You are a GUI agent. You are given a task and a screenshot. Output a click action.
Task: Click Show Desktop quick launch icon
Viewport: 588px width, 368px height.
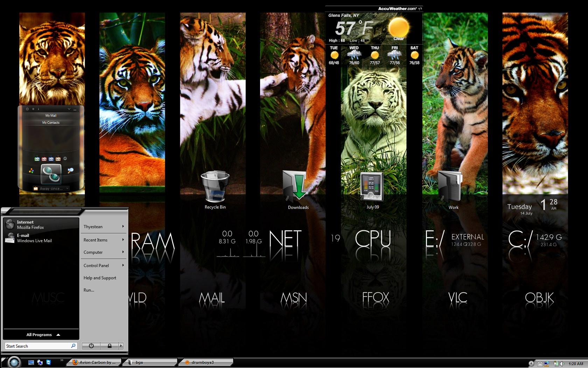[x=31, y=362]
